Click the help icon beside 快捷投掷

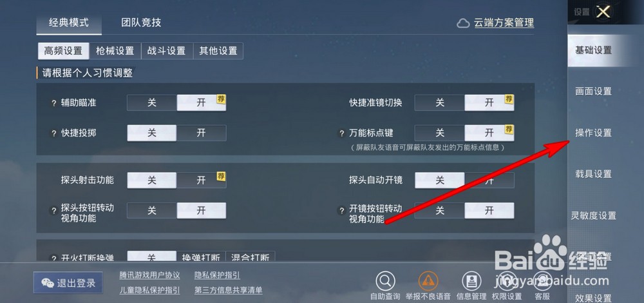tap(53, 133)
